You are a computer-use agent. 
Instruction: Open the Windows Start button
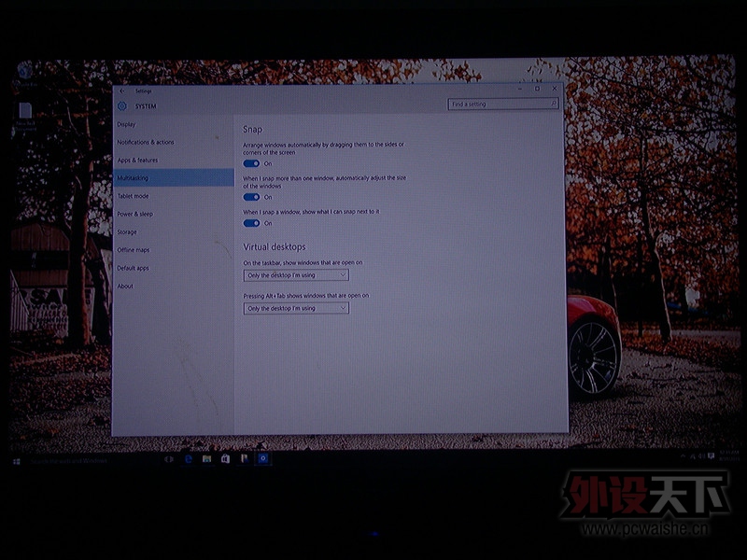(16, 461)
